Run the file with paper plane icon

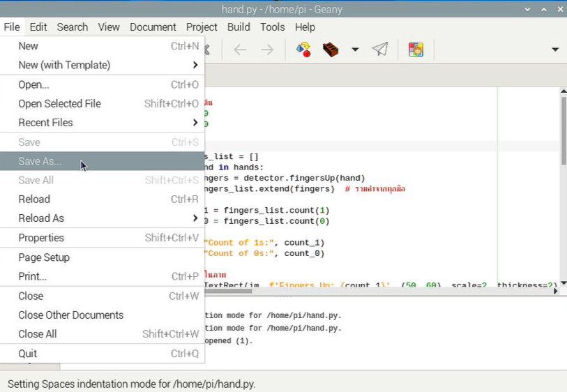(x=379, y=50)
